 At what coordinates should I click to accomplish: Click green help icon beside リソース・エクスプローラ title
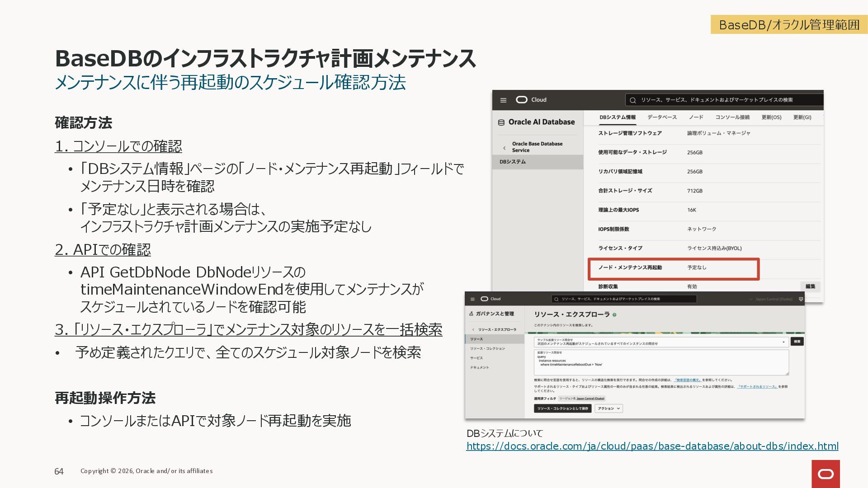coord(614,314)
